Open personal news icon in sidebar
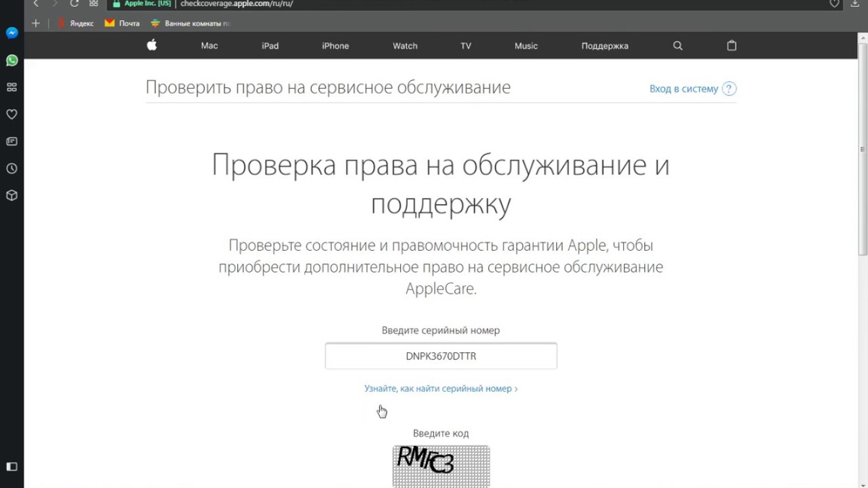The image size is (868, 488). click(12, 142)
